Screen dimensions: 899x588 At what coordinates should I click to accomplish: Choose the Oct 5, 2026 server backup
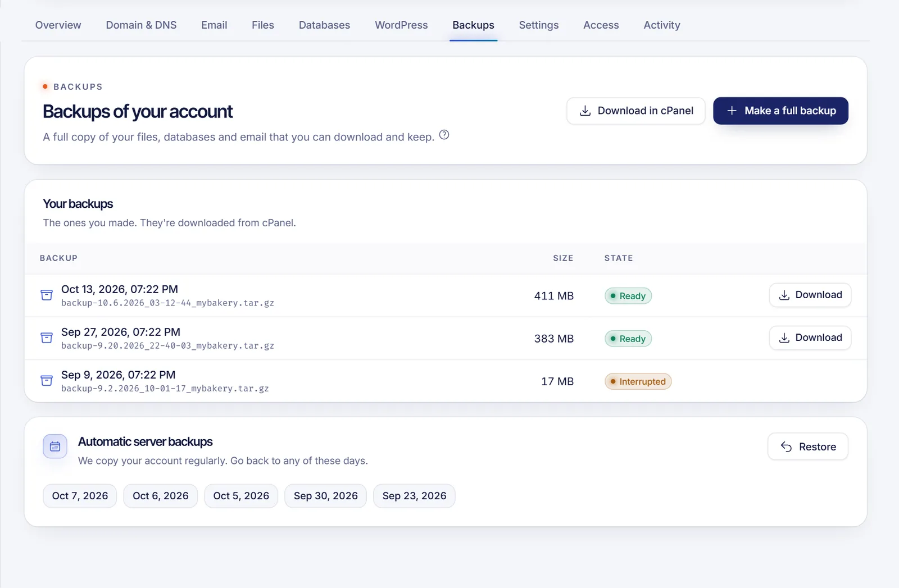(x=241, y=496)
